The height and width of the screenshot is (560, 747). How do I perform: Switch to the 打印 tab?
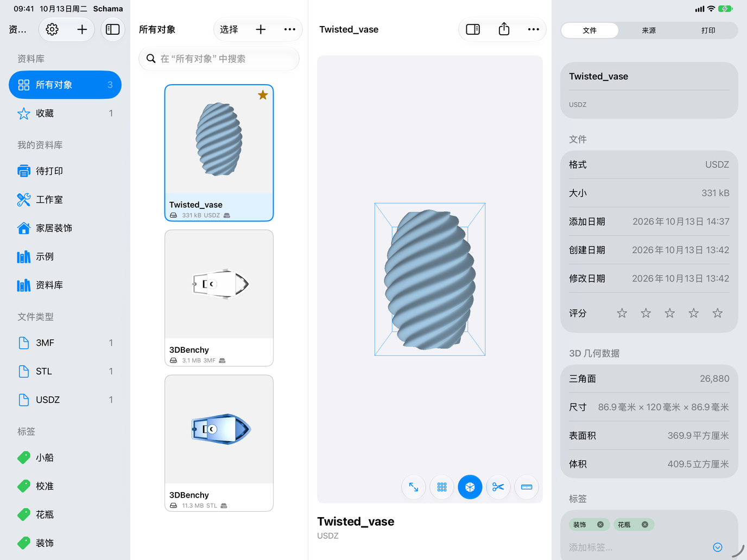708,30
